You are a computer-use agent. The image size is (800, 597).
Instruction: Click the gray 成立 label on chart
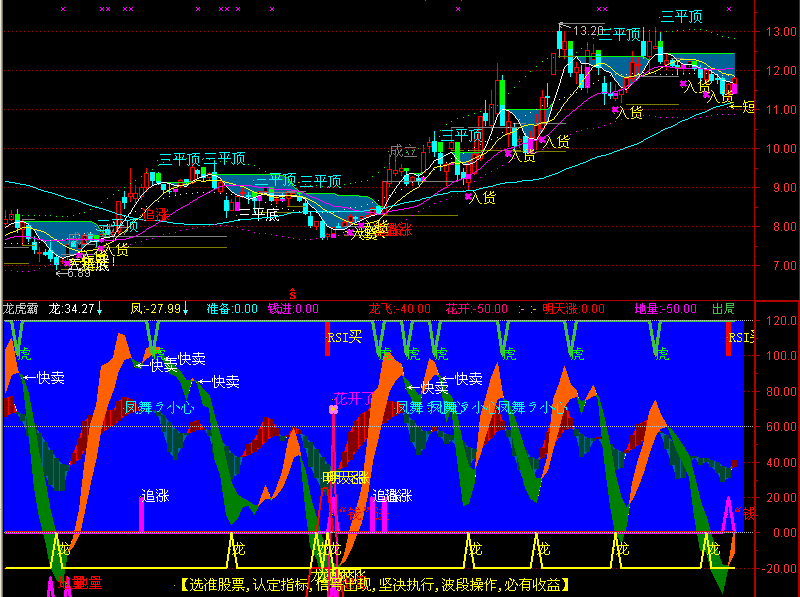pyautogui.click(x=403, y=151)
